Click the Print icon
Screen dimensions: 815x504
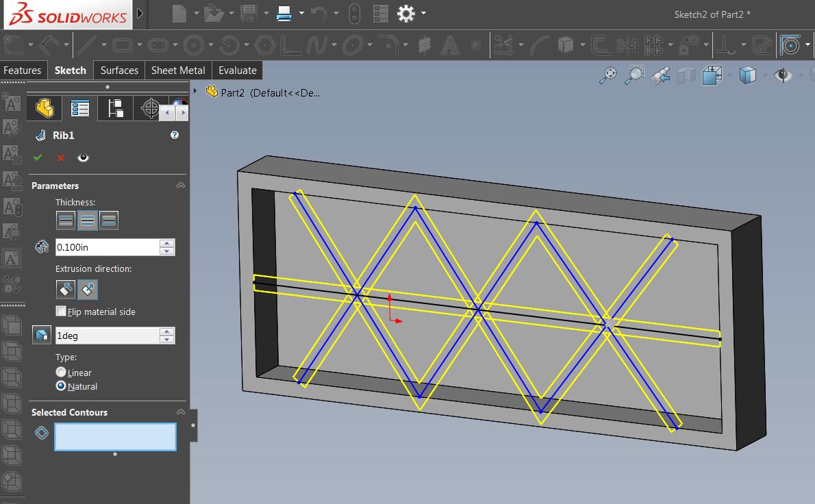click(x=284, y=14)
